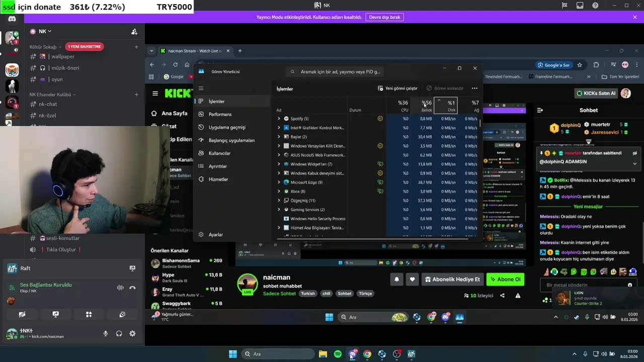Expand the Özgeçmiş (11) process row
The width and height of the screenshot is (644, 362).
pos(279,200)
